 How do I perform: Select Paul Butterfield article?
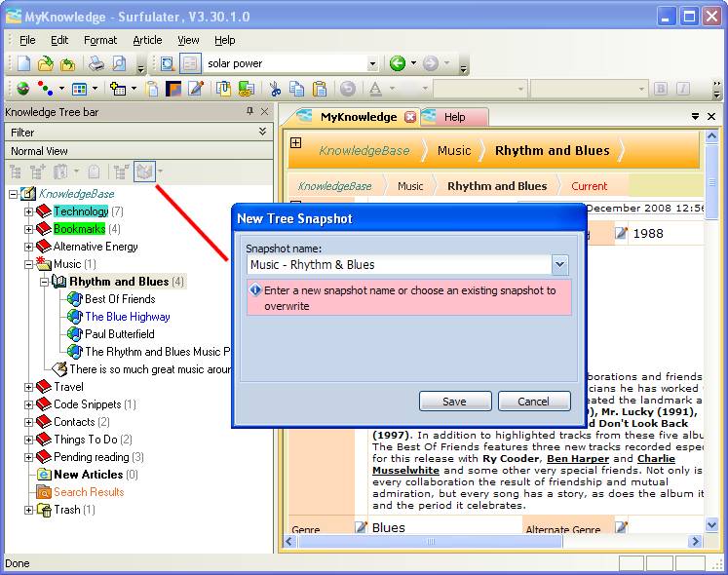(x=119, y=334)
